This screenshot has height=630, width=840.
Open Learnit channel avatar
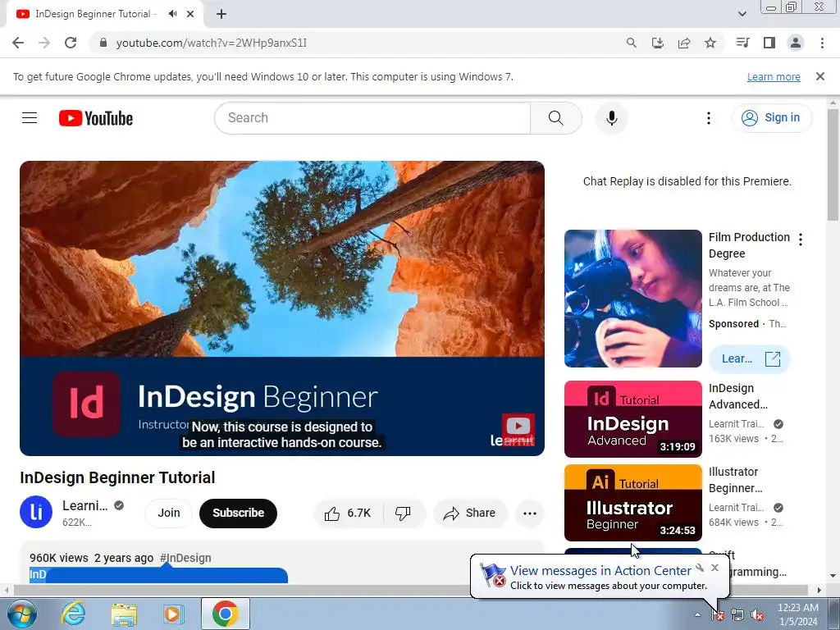[x=36, y=512]
